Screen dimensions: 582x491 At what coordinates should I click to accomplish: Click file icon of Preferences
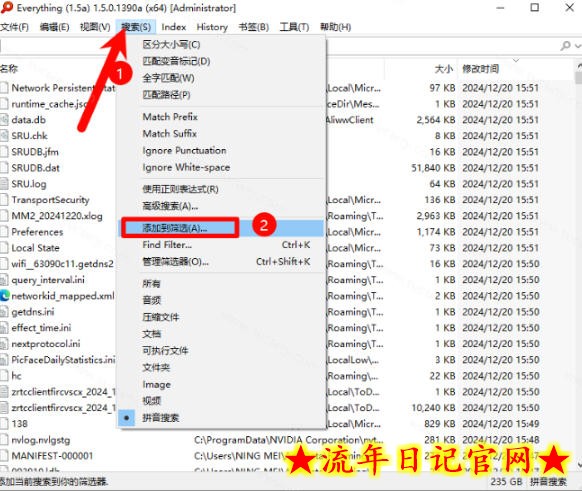click(x=4, y=232)
